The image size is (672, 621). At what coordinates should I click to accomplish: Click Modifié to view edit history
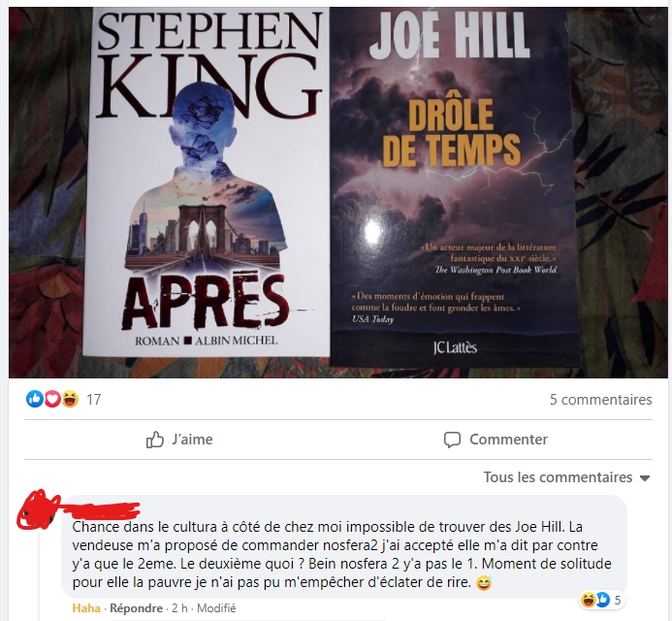pos(216,608)
